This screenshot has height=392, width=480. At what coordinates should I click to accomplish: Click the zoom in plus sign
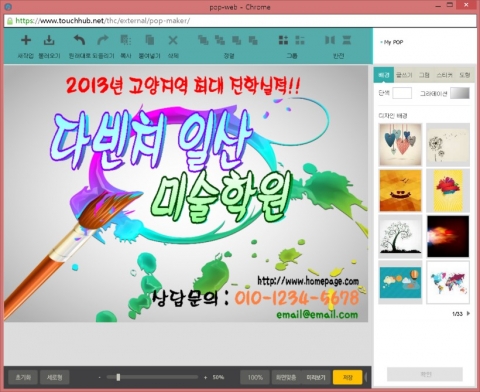(205, 377)
